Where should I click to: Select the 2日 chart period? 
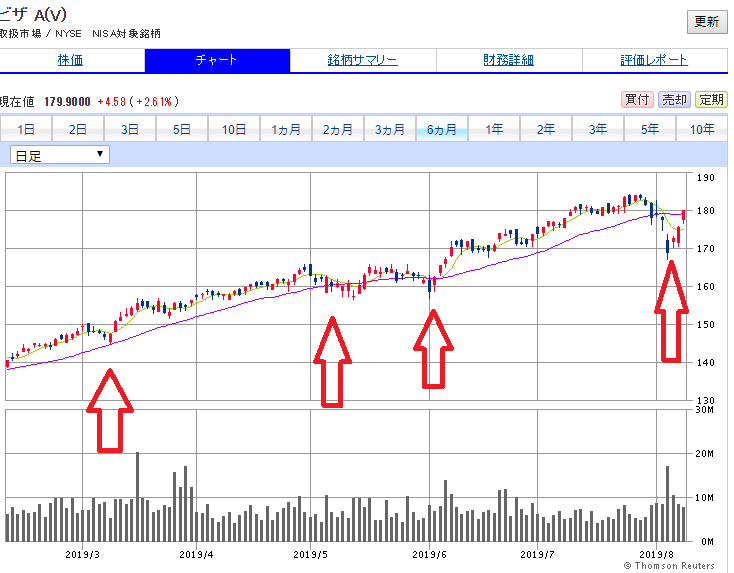[x=78, y=129]
